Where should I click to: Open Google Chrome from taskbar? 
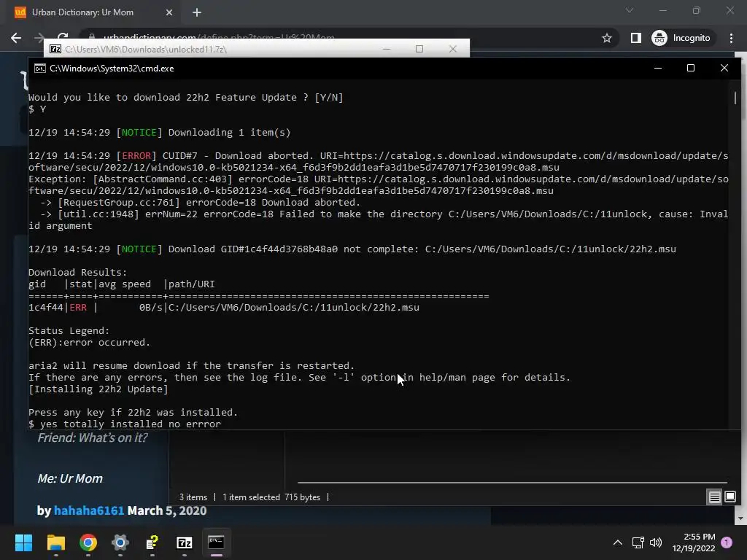point(88,542)
